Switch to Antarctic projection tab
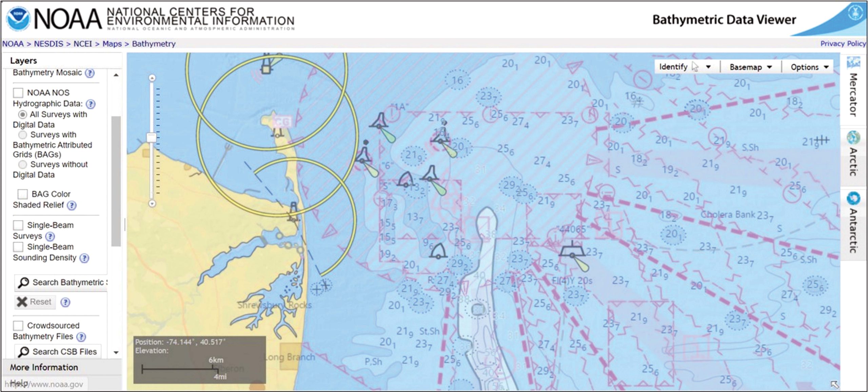Screen dimensions: 868x392 (853, 224)
